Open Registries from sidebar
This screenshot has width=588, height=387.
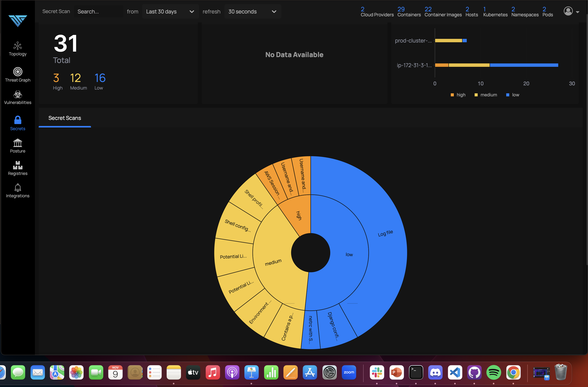click(x=18, y=165)
